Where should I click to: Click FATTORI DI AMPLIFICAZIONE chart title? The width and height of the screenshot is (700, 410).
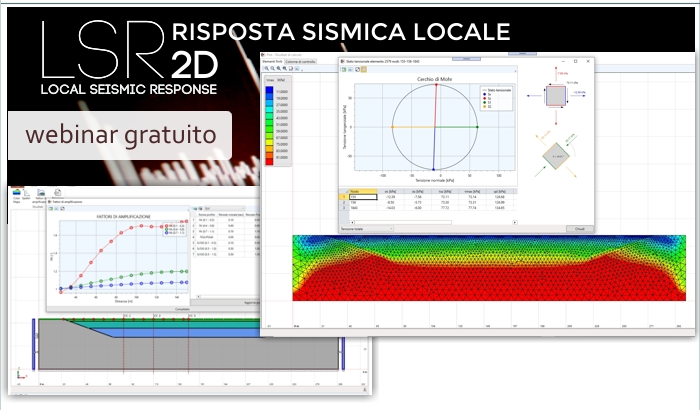(x=124, y=217)
